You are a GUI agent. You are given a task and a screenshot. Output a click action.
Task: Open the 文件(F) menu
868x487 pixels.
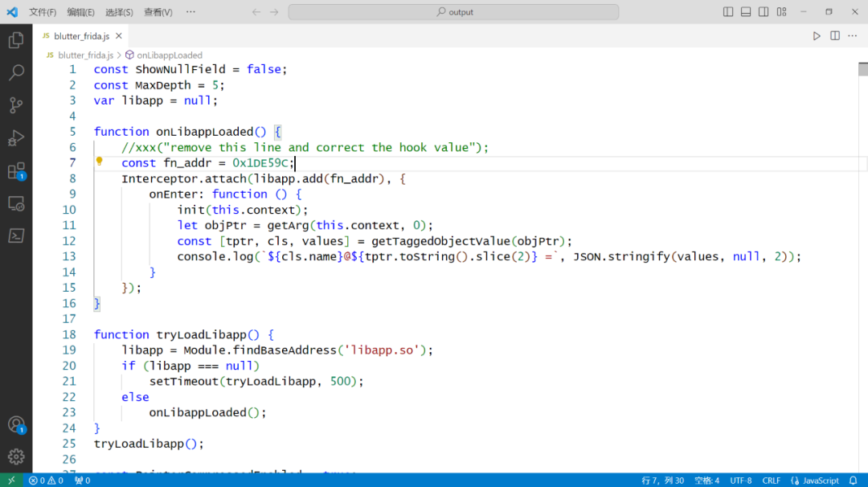[43, 11]
